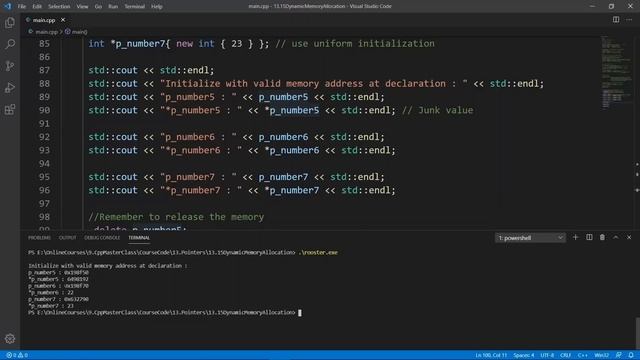
Task: Open the Run and Debug view
Action: point(10,87)
